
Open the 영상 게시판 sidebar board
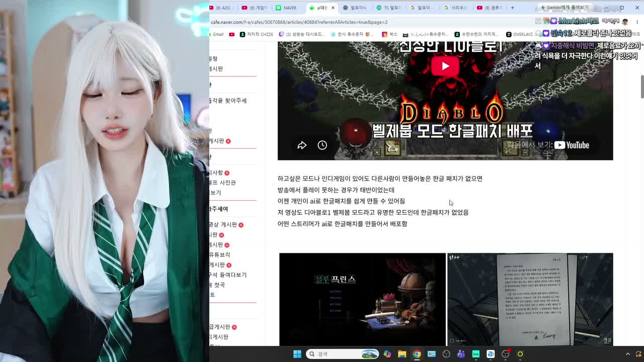point(223,225)
